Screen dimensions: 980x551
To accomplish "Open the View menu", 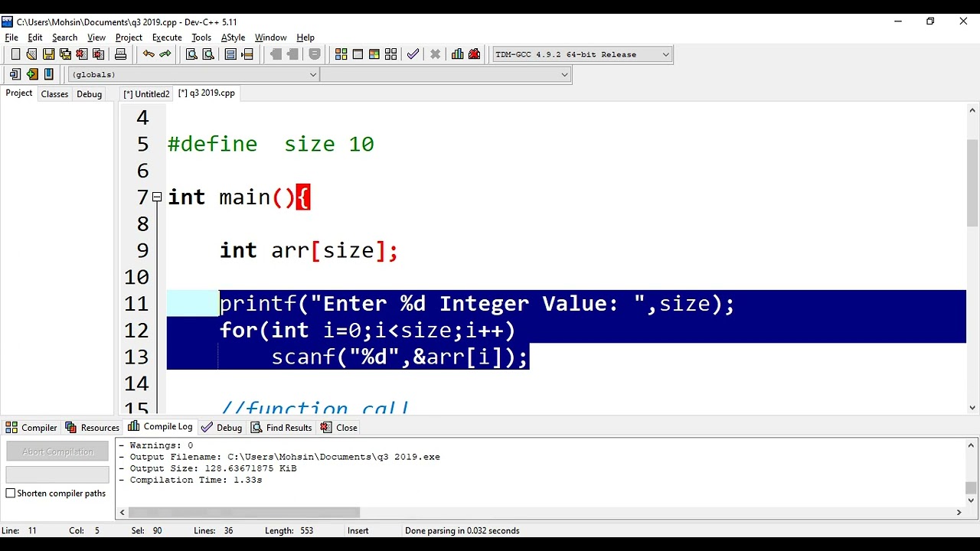I will [x=96, y=37].
